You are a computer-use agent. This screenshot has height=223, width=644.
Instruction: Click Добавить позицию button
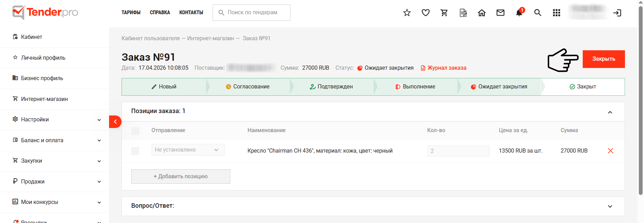pyautogui.click(x=181, y=177)
